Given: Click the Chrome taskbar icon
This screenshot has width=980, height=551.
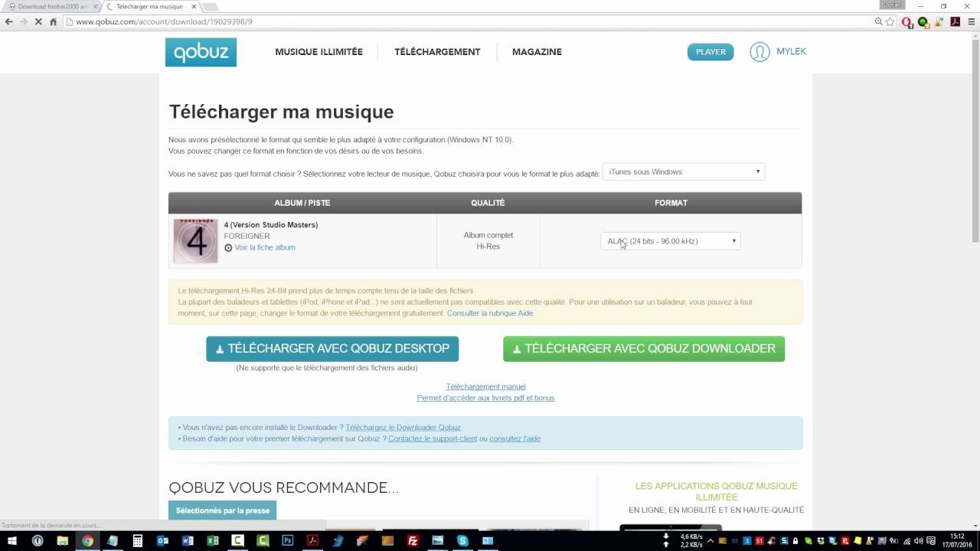Looking at the screenshot, I should click(88, 540).
